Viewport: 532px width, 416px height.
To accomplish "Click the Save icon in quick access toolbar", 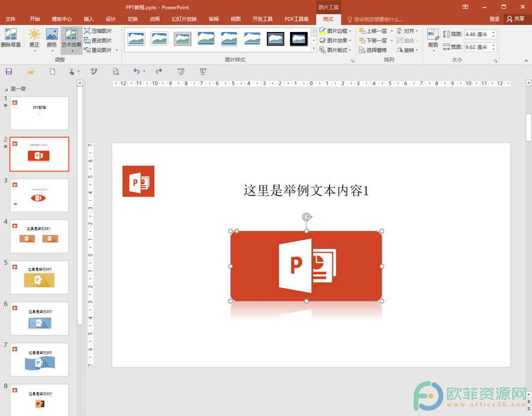I will click(x=9, y=71).
